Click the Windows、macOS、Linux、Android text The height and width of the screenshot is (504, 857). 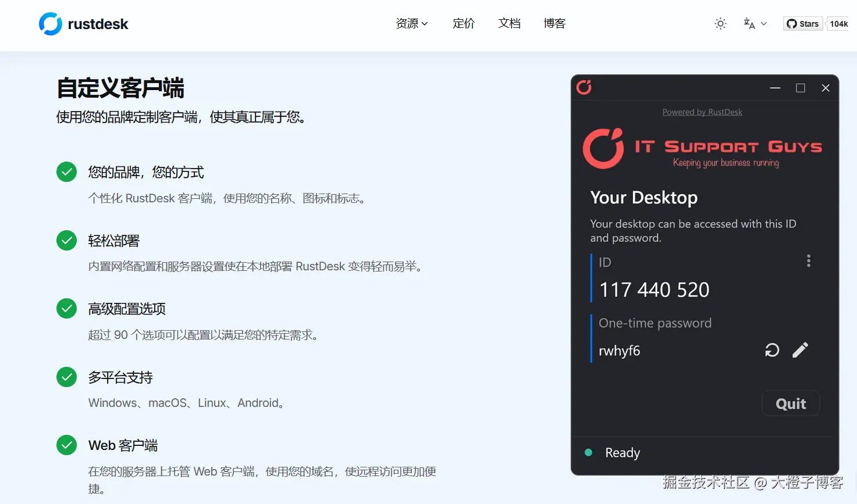(186, 403)
